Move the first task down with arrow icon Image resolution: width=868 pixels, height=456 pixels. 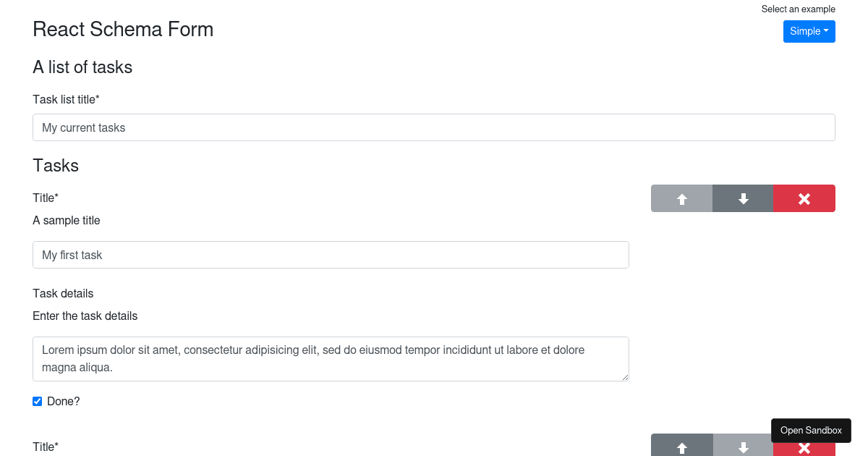pos(742,198)
